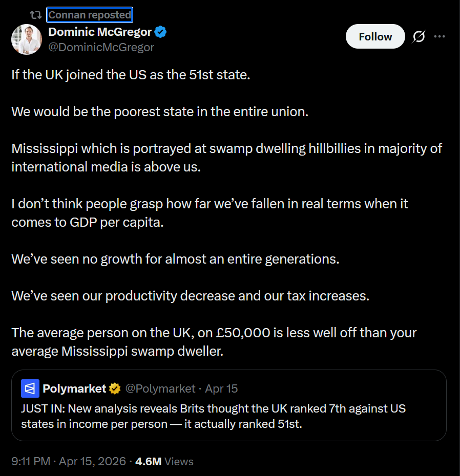Click the quoted tweet's Apr 15 date

[221, 389]
